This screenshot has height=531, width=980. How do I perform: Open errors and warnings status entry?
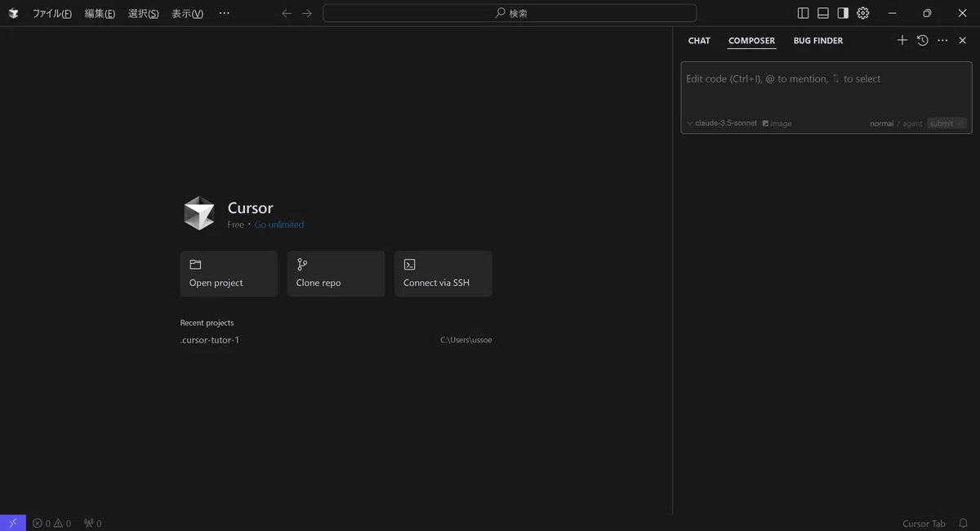pyautogui.click(x=51, y=523)
